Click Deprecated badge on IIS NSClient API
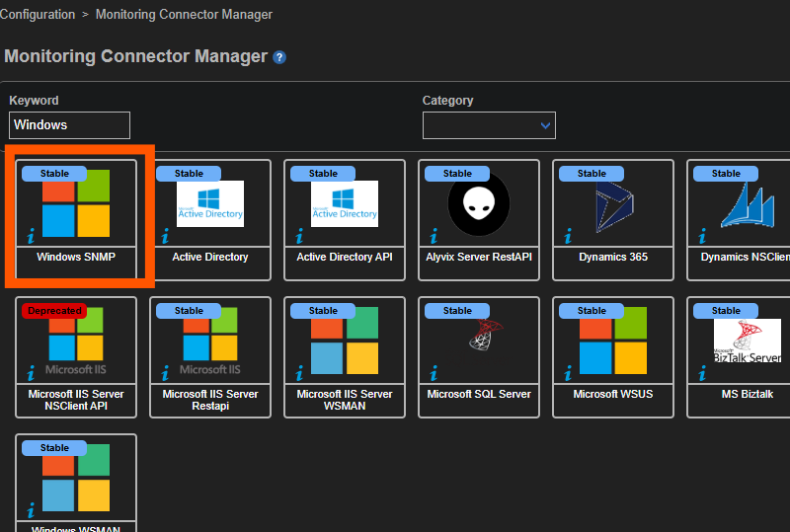The image size is (790, 532). point(54,311)
